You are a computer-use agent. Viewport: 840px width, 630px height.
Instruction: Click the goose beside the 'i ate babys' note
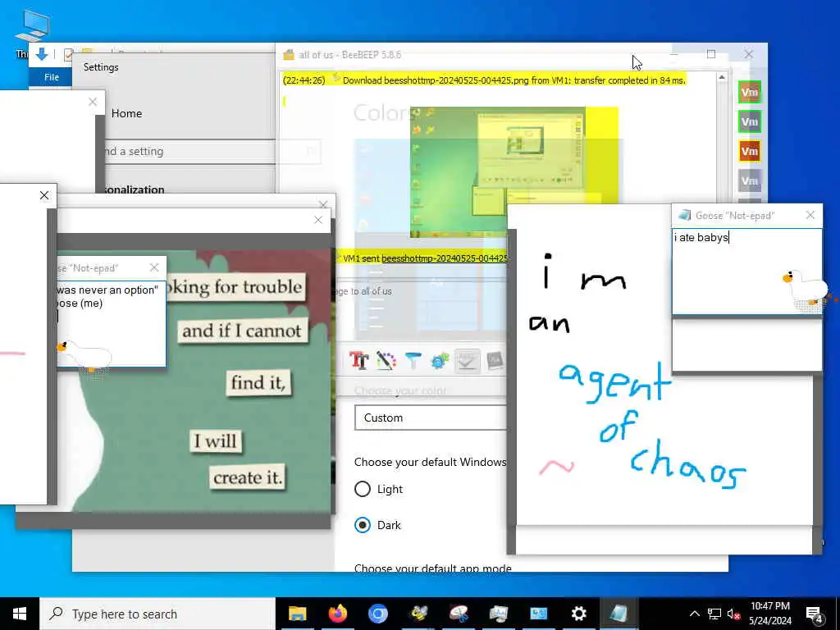[x=806, y=288]
